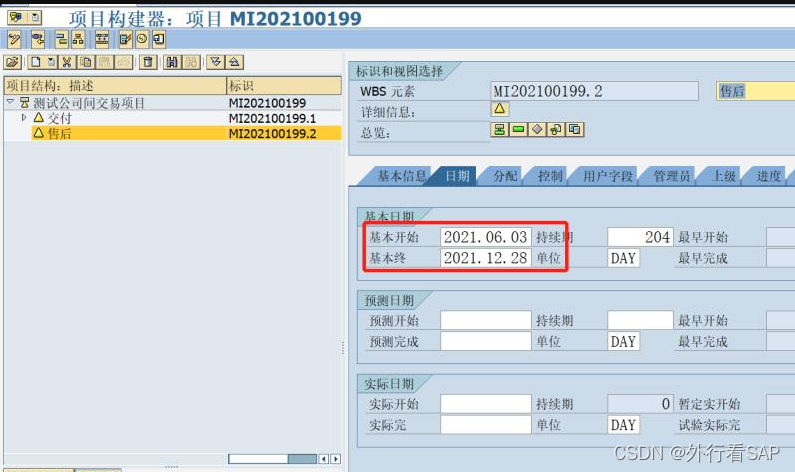
Task: Click the basic dates DAY unit field
Action: pyautogui.click(x=624, y=258)
